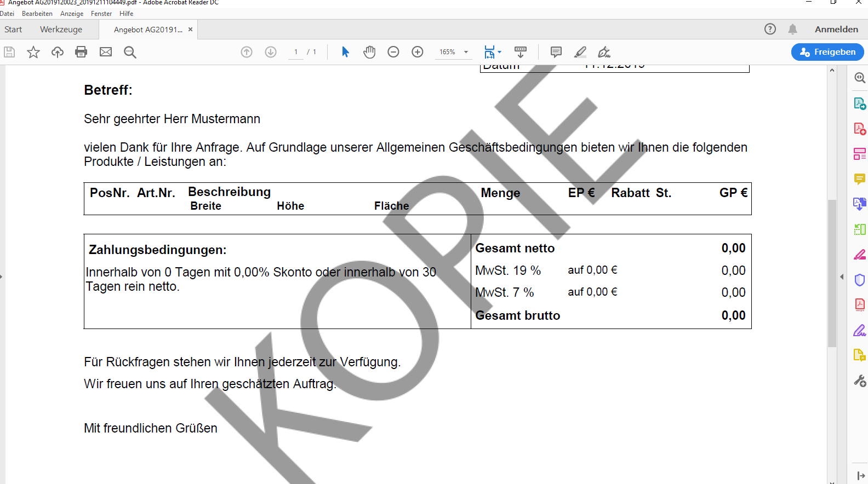Click the vertical scrollbar thumb

[x=832, y=273]
